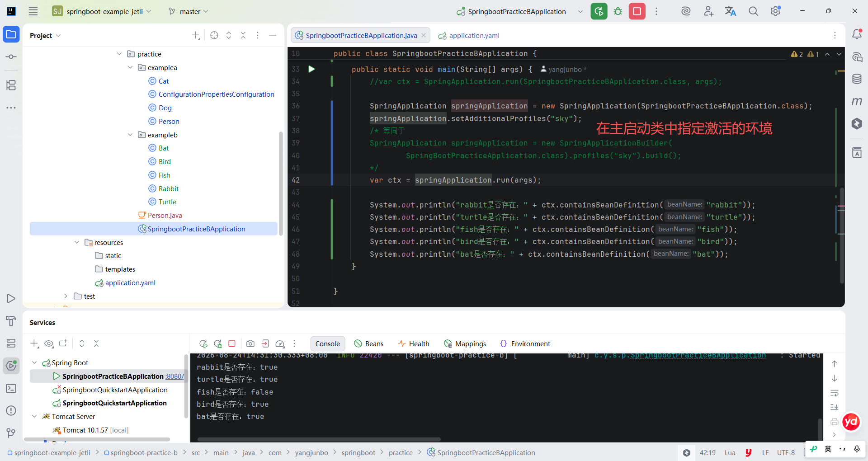Open the Terminal tool window

pos(11,388)
